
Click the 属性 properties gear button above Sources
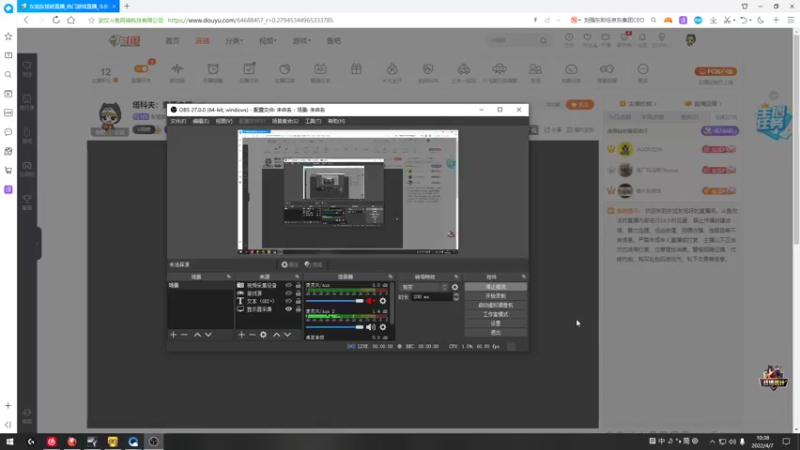coord(289,264)
